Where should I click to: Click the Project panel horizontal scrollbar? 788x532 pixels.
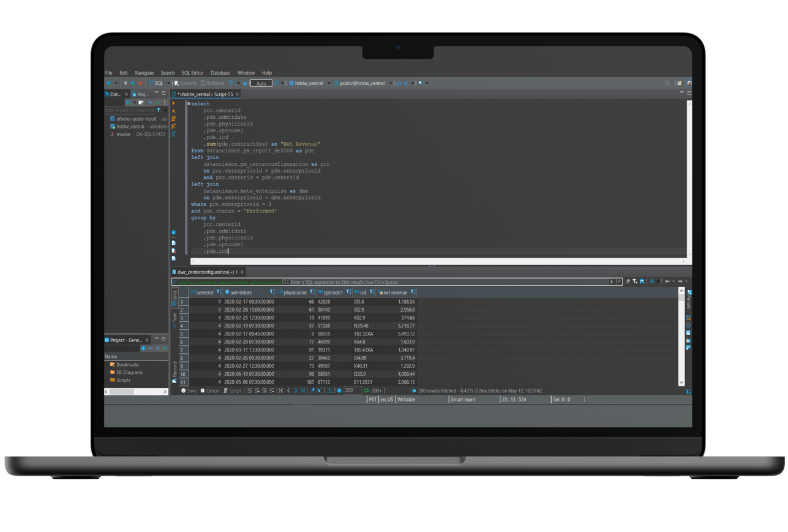[136, 391]
